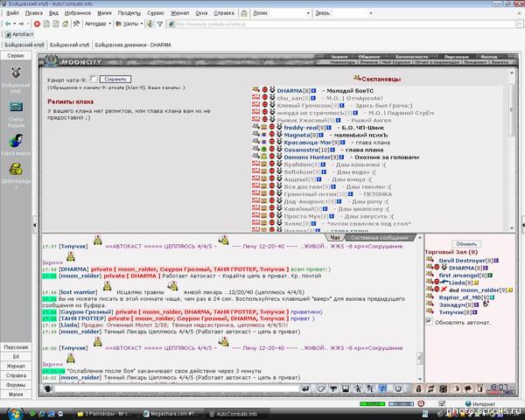
Task: Click the black blob icon left of chat input
Action: point(48,388)
